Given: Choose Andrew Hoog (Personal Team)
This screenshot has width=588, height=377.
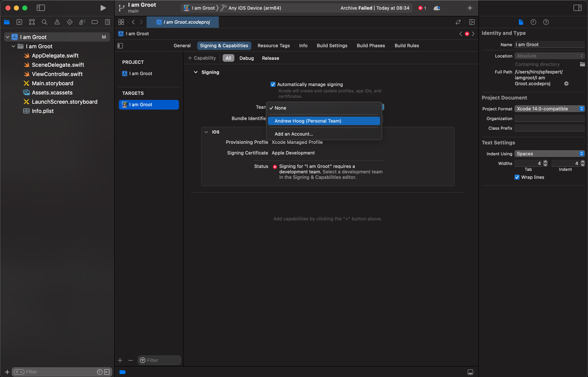Looking at the screenshot, I should [324, 121].
